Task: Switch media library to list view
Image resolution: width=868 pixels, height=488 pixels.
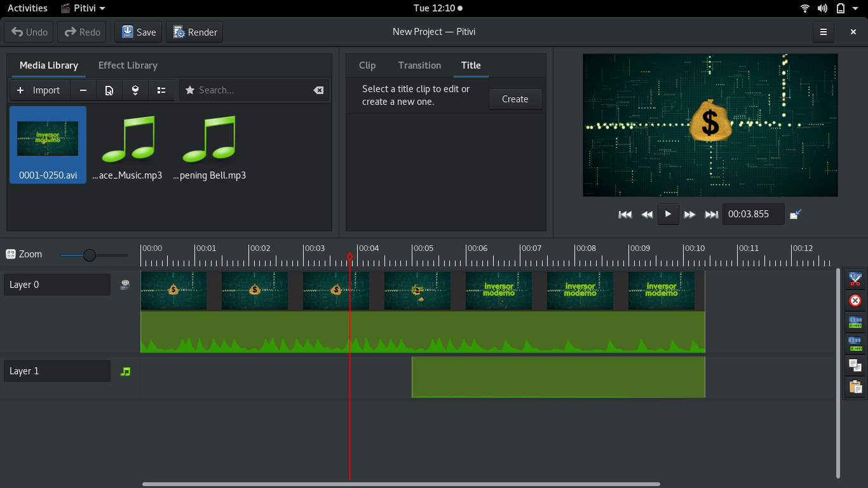Action: click(x=161, y=90)
